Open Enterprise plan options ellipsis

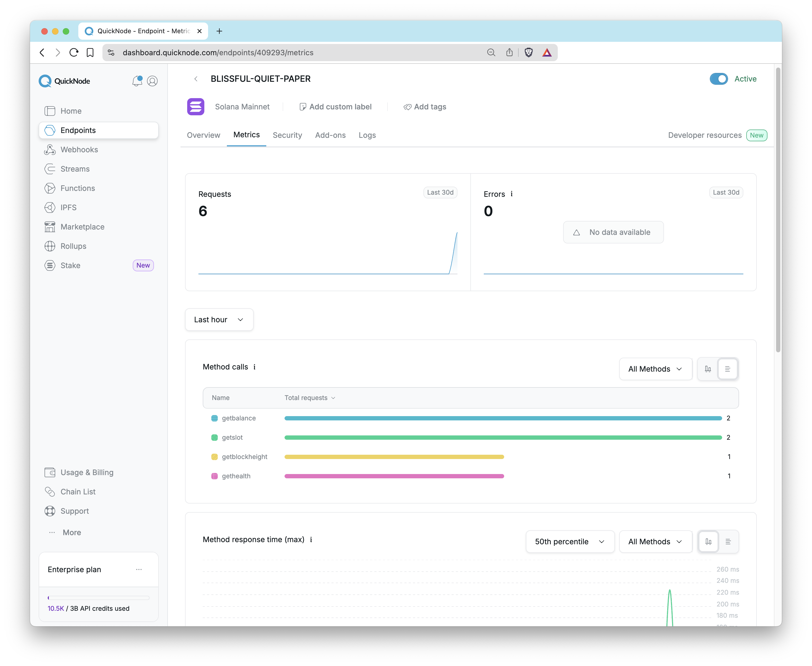139,570
